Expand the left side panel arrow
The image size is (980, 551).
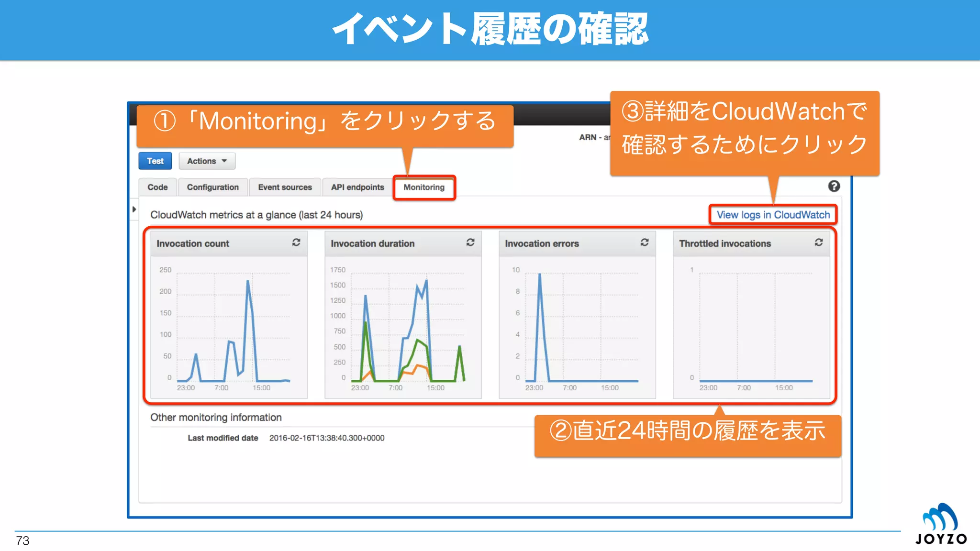[x=134, y=209]
